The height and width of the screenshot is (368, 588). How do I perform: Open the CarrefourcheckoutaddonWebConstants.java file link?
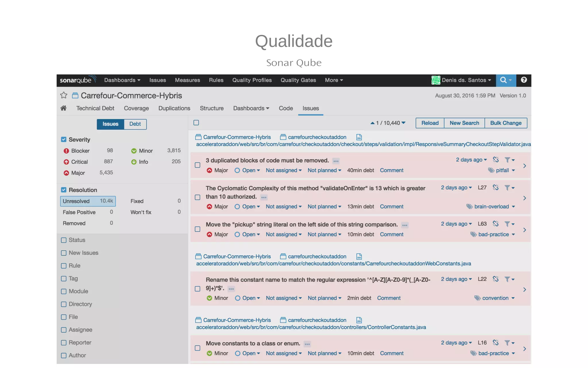[x=334, y=263]
